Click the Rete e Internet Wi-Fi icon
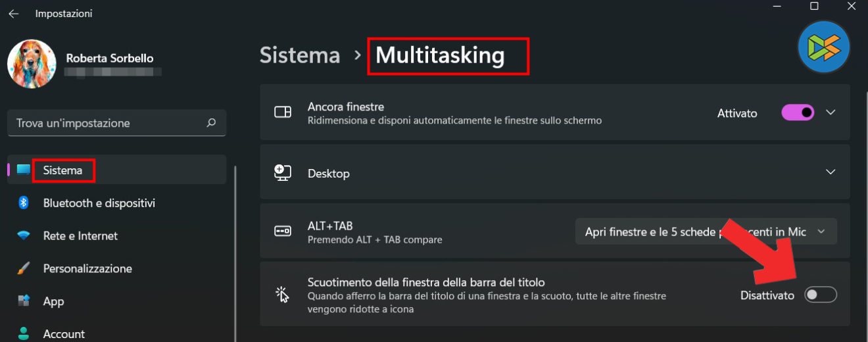The width and height of the screenshot is (868, 342). (x=24, y=236)
